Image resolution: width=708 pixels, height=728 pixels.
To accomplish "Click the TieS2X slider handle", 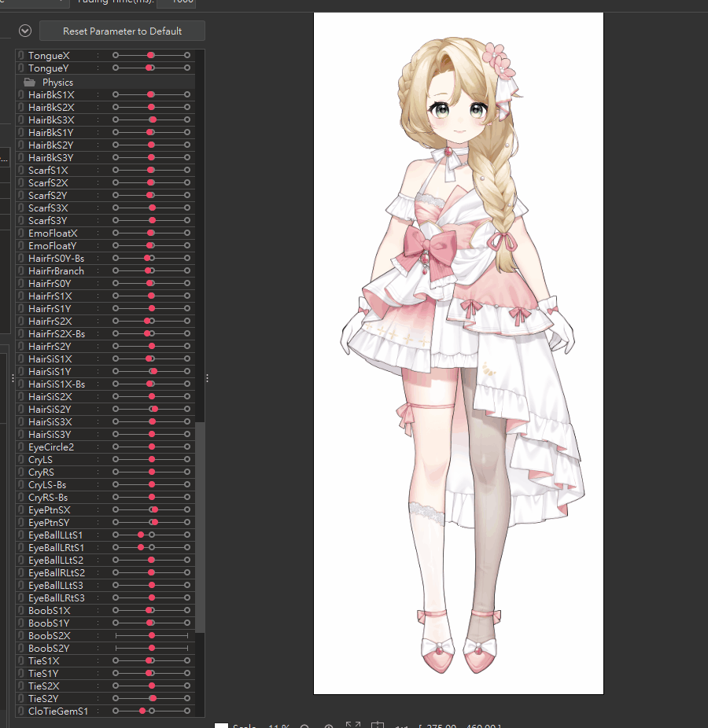I will point(152,686).
